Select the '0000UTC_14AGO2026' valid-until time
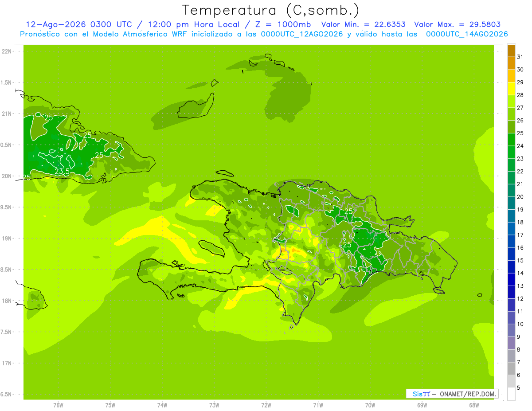Image resolution: width=532 pixels, height=411 pixels. pos(467,34)
